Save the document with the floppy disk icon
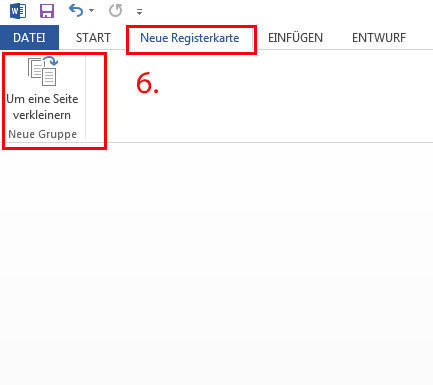Image resolution: width=433 pixels, height=385 pixels. 47,11
